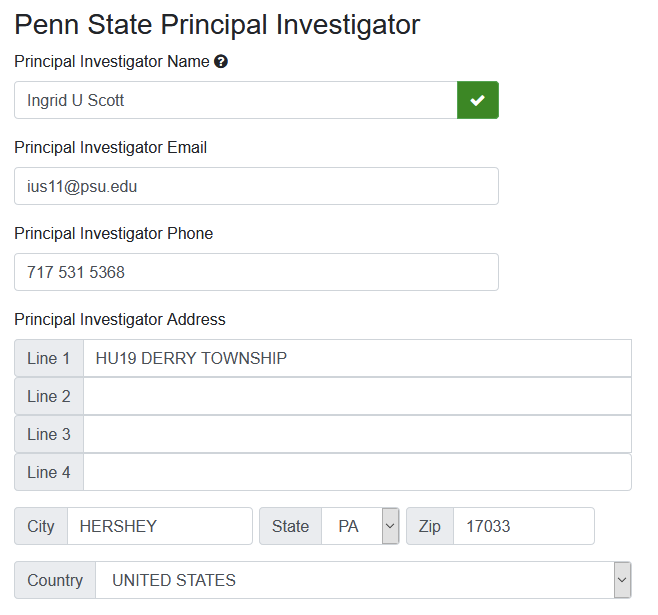Click the help icon beside Principal Investigator Name

tap(221, 62)
